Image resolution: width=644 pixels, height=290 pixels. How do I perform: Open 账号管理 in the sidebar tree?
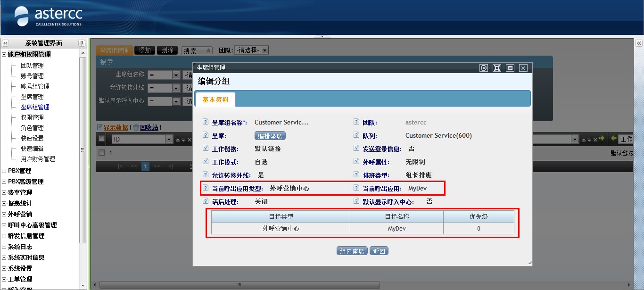pos(32,76)
